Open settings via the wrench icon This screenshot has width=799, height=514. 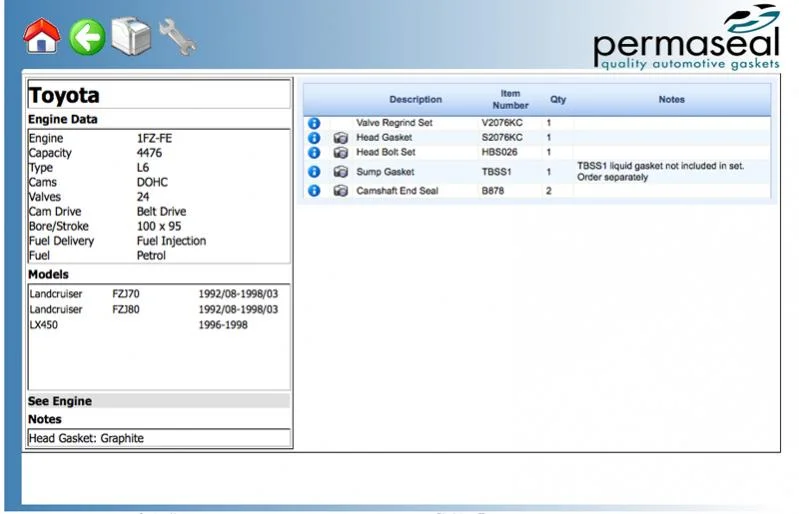(x=177, y=37)
